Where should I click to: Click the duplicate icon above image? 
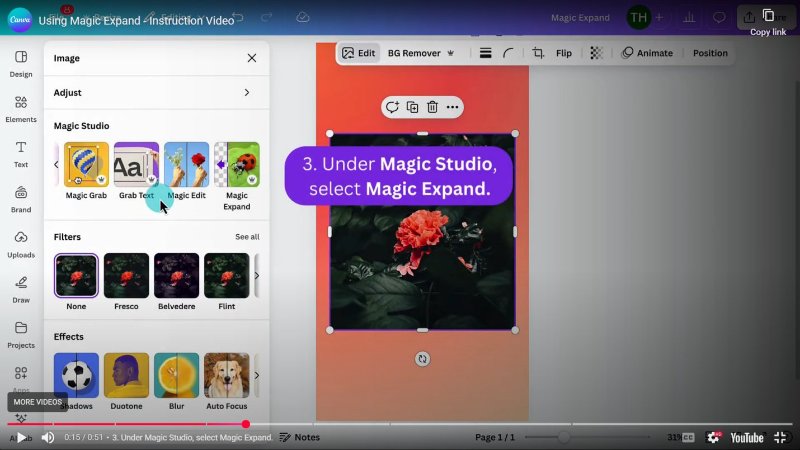[x=412, y=107]
